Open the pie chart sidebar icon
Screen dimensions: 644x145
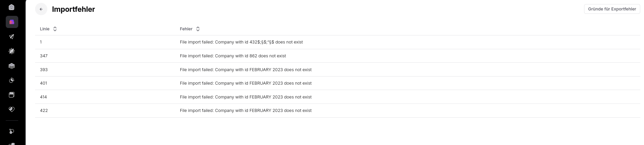pyautogui.click(x=12, y=80)
